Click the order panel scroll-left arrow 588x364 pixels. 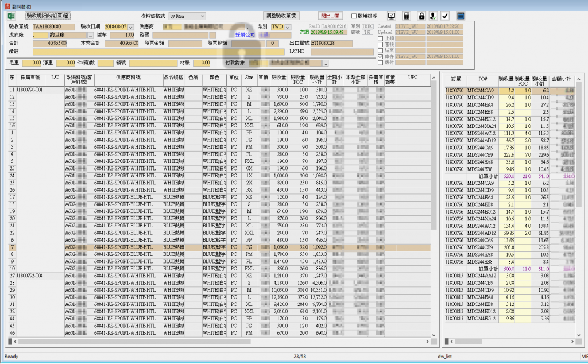tap(452, 342)
